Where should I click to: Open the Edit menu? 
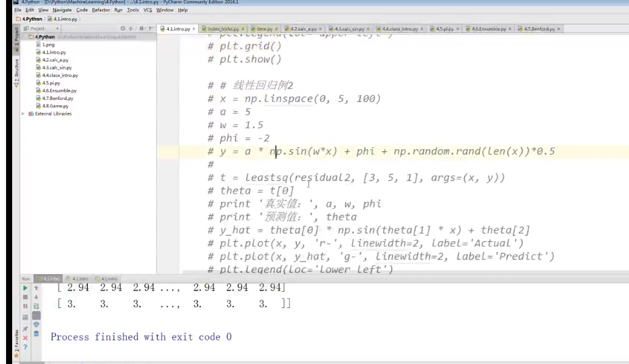[30, 10]
